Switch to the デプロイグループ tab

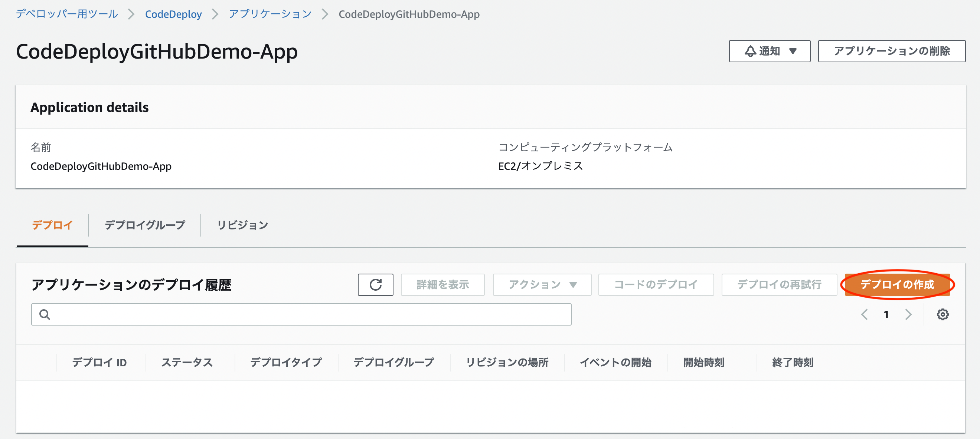tap(144, 225)
